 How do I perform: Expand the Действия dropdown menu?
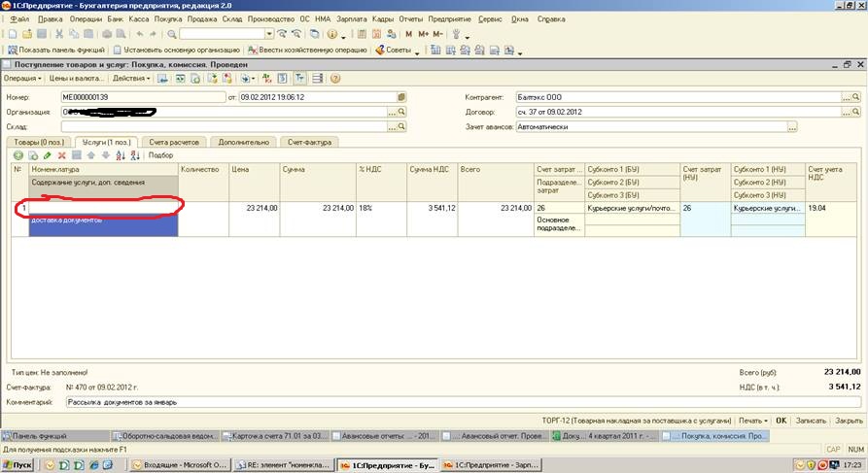click(x=131, y=79)
